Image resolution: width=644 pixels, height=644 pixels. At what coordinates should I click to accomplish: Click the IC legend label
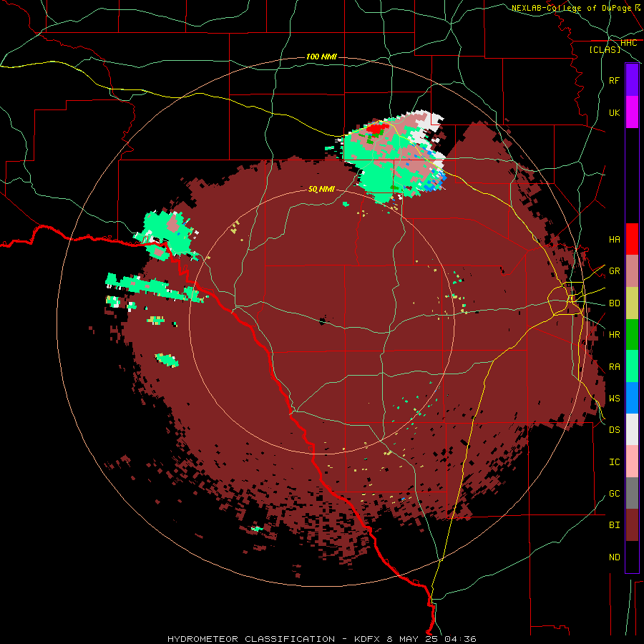(615, 462)
